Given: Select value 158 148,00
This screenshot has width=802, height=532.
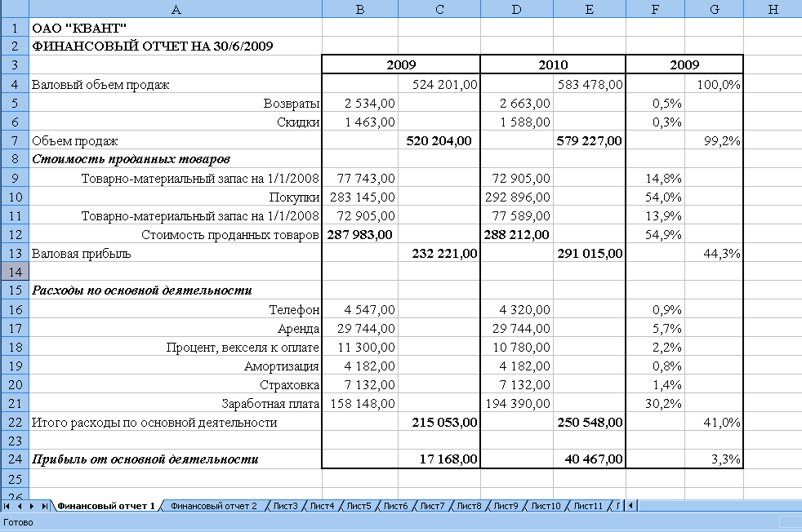Looking at the screenshot, I should point(360,403).
